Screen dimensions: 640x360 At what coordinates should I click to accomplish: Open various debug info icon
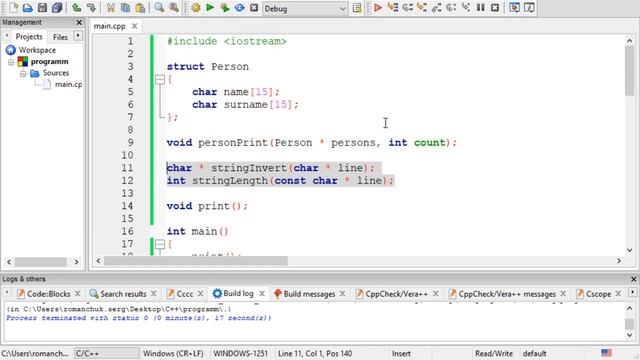[x=529, y=7]
